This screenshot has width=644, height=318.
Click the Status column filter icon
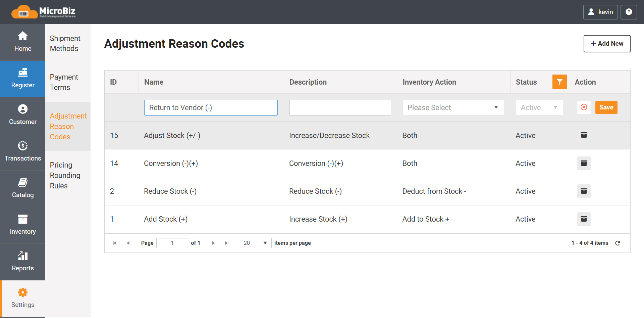coord(559,82)
